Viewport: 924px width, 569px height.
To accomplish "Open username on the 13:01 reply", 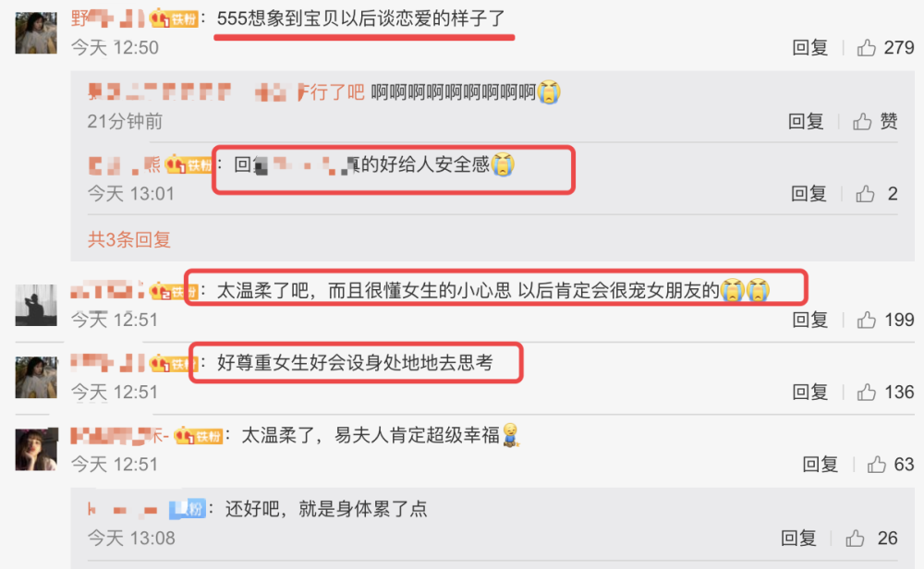I will (125, 165).
